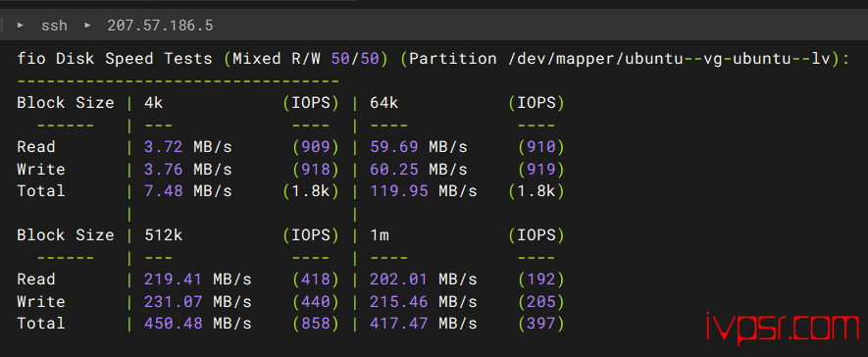Click the Mixed R/W 50/50 text

pyautogui.click(x=306, y=59)
